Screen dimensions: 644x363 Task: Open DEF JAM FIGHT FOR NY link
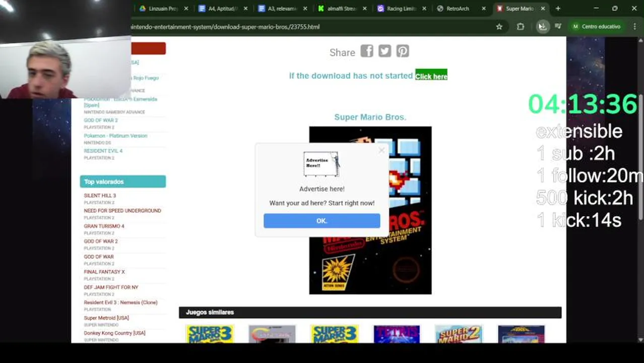[x=111, y=287]
